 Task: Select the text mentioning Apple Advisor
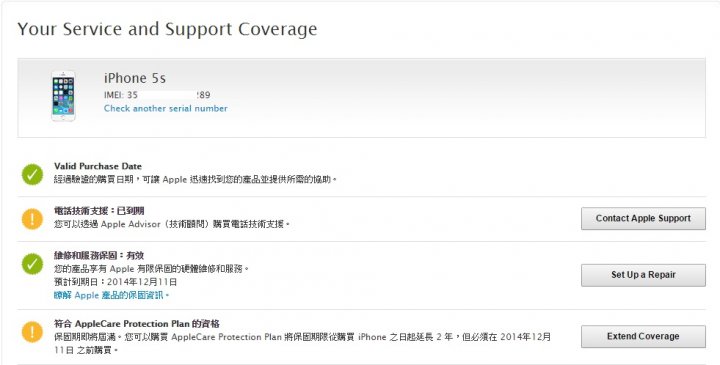[x=172, y=224]
